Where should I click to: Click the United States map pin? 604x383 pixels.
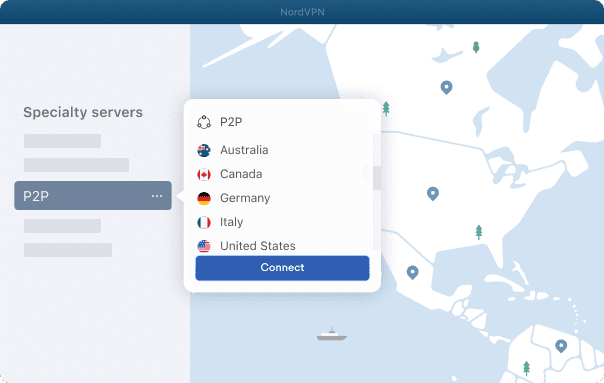(x=433, y=193)
